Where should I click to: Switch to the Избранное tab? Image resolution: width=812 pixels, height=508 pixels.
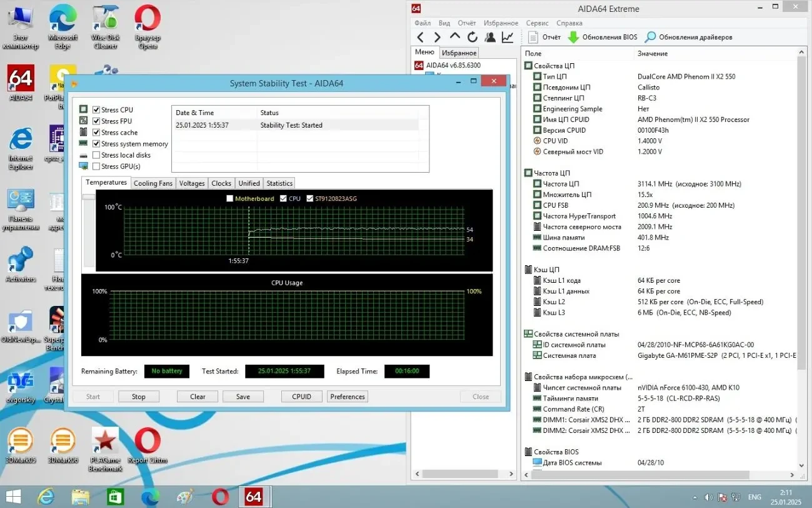[459, 53]
